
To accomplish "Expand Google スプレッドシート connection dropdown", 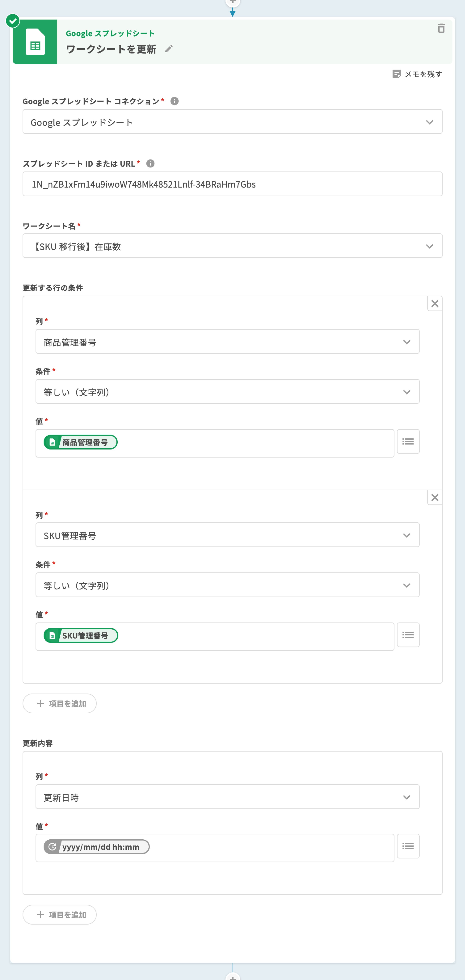I will 232,122.
